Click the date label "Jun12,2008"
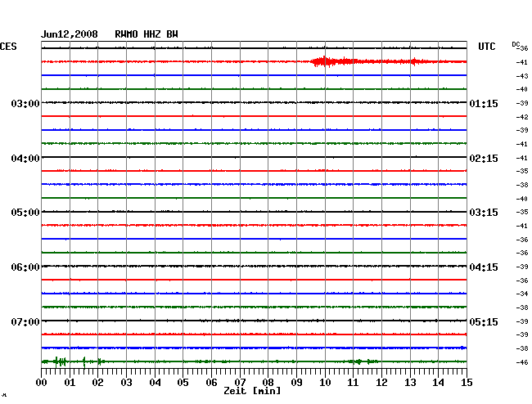The width and height of the screenshot is (532, 404). coord(70,34)
